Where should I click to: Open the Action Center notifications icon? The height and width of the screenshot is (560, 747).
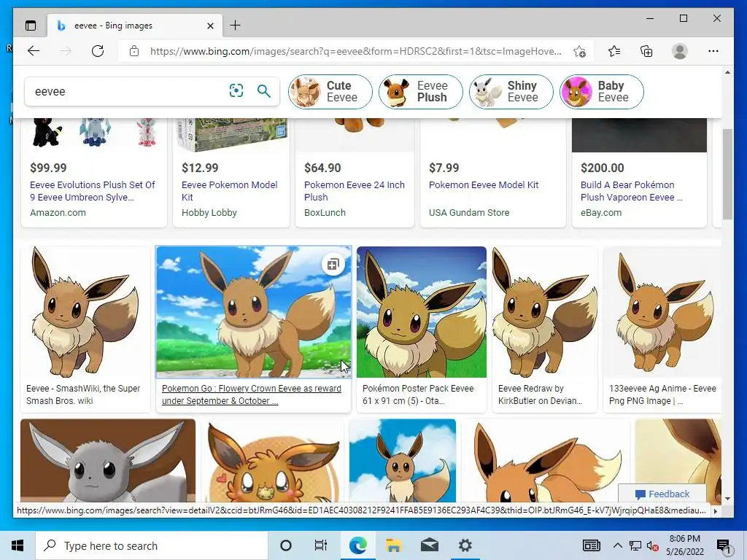click(723, 545)
